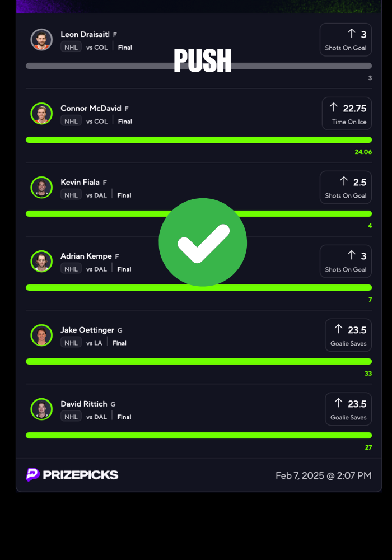Click the PrizePicks logo icon
Screen dimensions: 392x560
[32, 475]
